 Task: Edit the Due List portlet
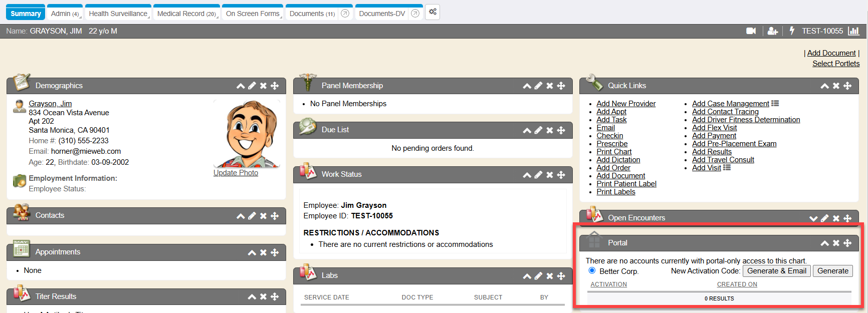pyautogui.click(x=538, y=130)
